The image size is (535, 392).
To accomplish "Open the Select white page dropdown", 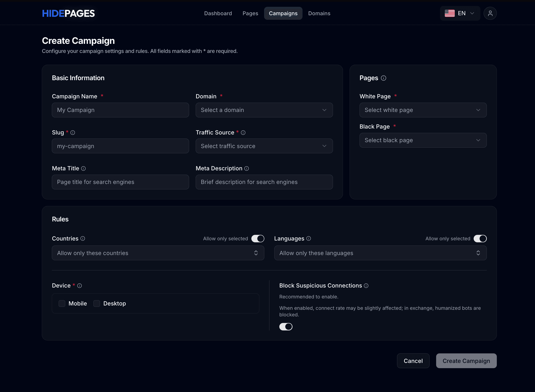I will [423, 110].
